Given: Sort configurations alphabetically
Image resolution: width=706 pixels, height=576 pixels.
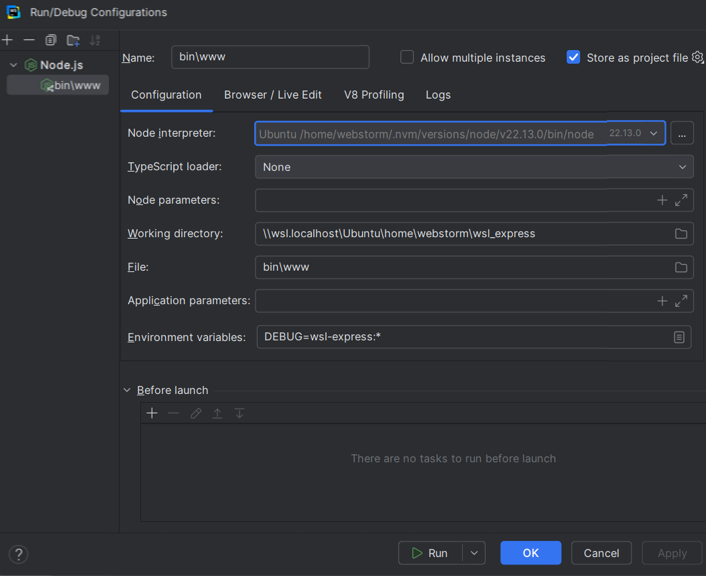Looking at the screenshot, I should click(x=95, y=40).
